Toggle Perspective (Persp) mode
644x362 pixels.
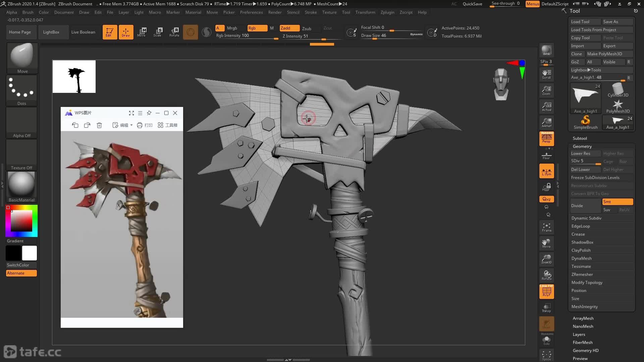click(x=546, y=139)
